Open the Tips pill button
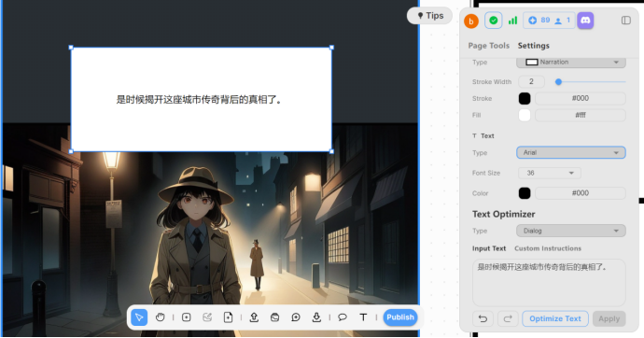 [x=429, y=16]
